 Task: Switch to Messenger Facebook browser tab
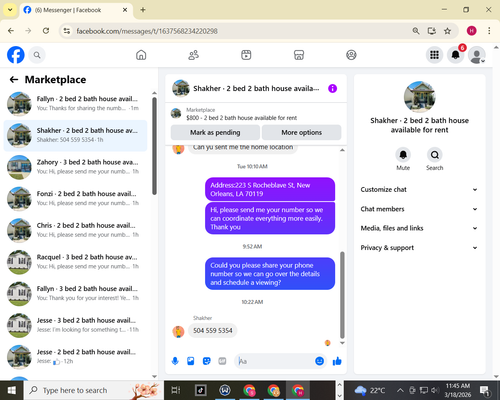click(76, 10)
